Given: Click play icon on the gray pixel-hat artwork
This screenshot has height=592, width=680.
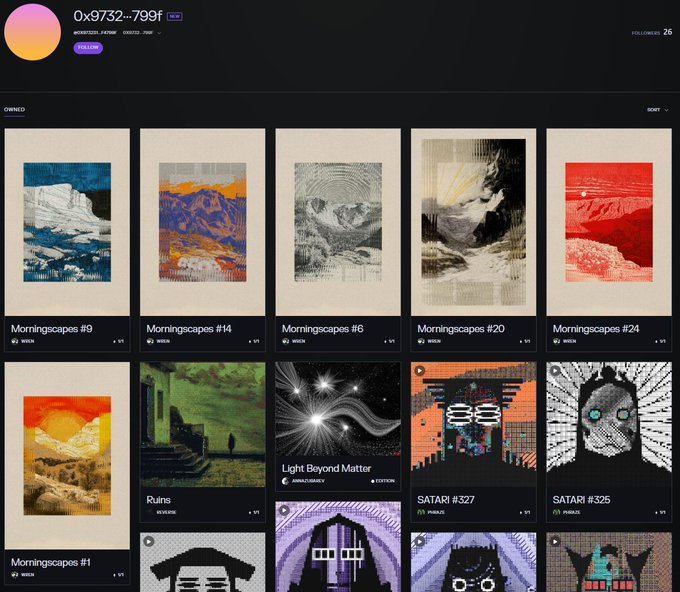Looking at the screenshot, I should 149,541.
